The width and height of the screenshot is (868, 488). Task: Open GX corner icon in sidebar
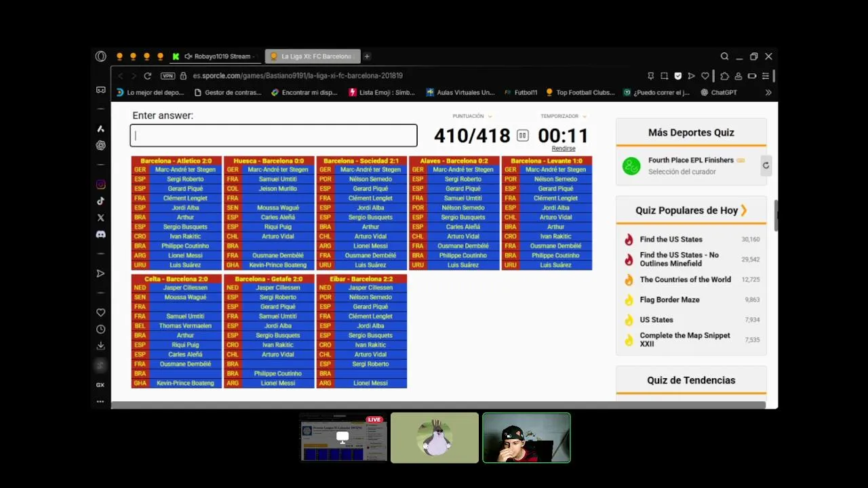100,385
